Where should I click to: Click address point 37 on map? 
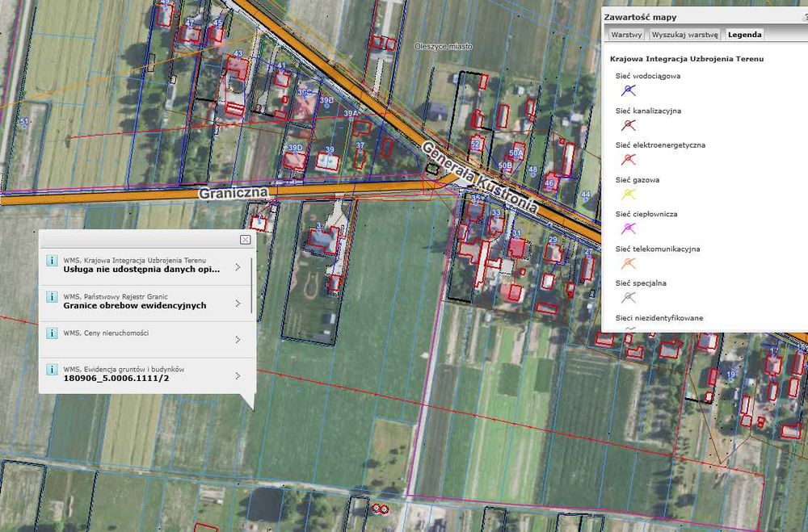[x=360, y=145]
